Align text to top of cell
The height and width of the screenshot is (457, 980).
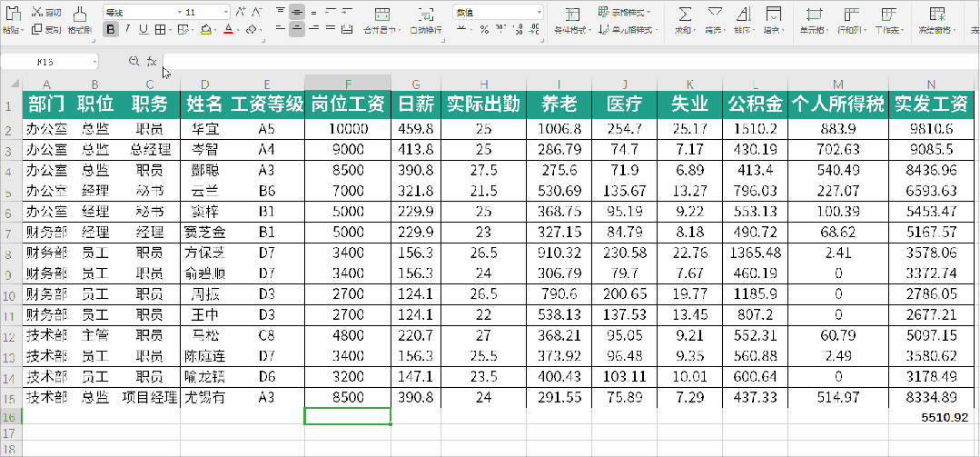click(281, 12)
